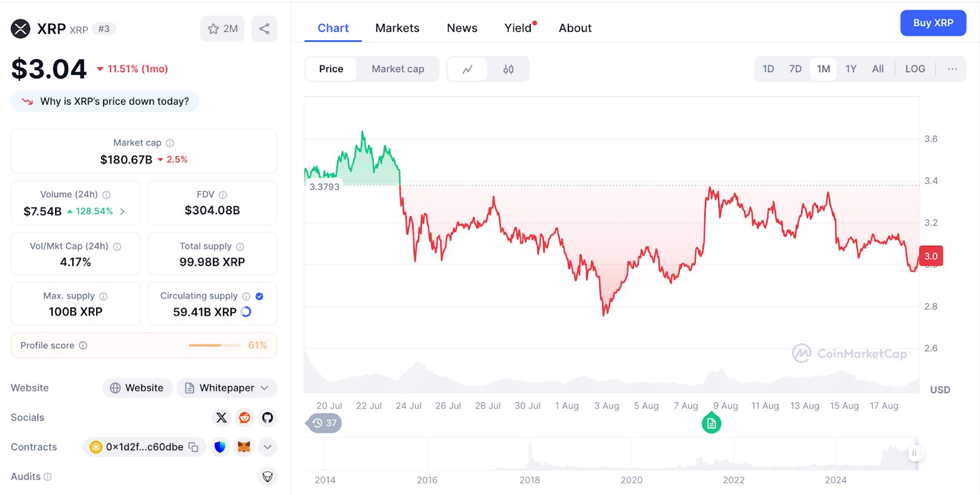Screen dimensions: 980x495
Task: Expand the Whitepaper dropdown
Action: click(x=265, y=387)
